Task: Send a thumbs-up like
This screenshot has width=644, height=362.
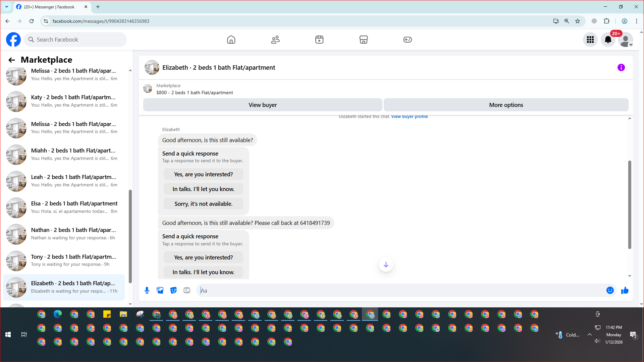Action: pyautogui.click(x=625, y=290)
